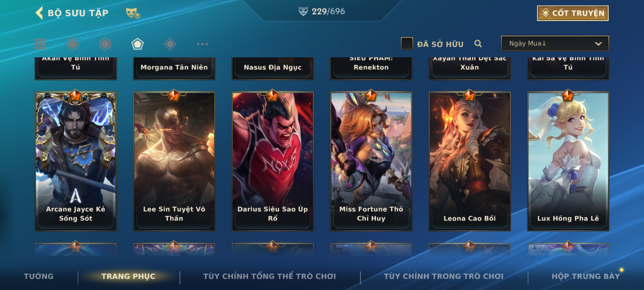Select the all-skins grid filter icon
Viewport: 644px width, 290px height.
40,44
